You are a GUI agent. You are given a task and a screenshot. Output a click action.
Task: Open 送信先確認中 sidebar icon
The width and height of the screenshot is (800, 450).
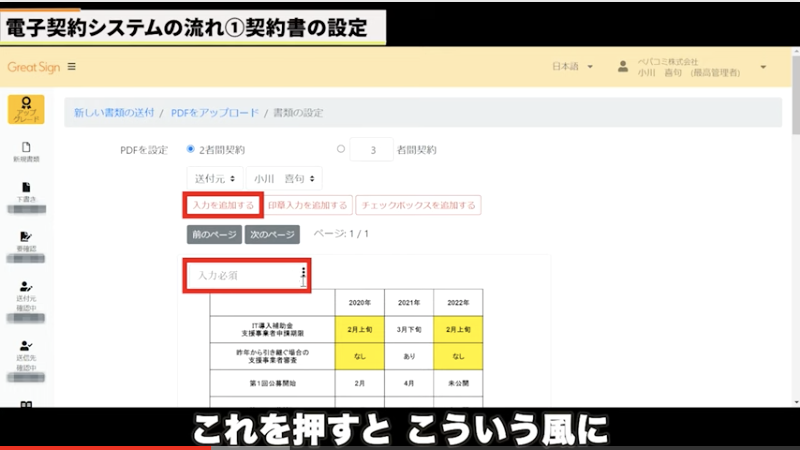point(26,346)
